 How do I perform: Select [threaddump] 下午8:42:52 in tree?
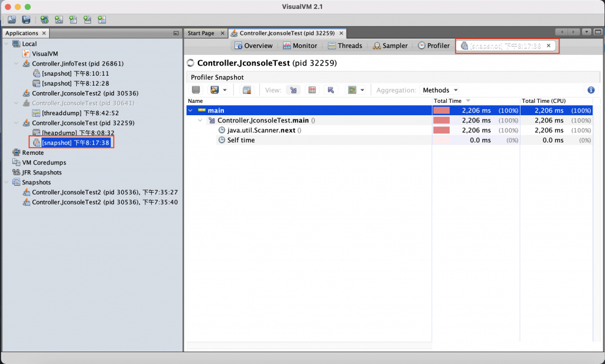click(x=80, y=113)
